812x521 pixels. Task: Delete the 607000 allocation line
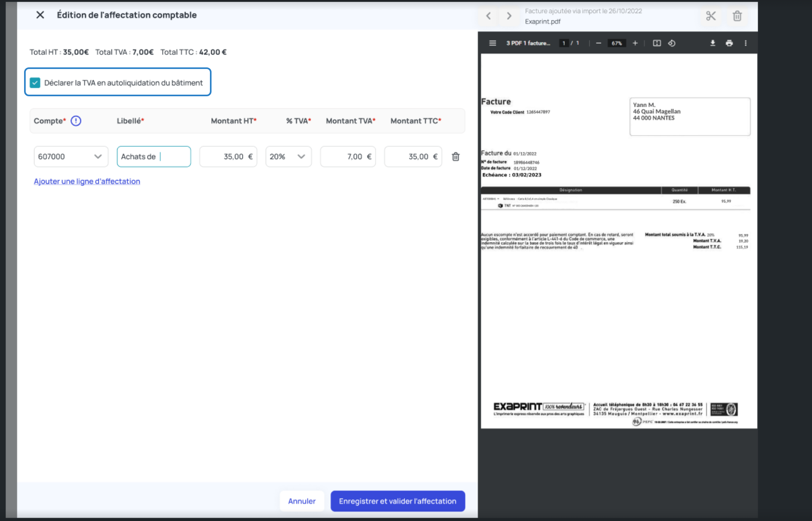(x=456, y=157)
